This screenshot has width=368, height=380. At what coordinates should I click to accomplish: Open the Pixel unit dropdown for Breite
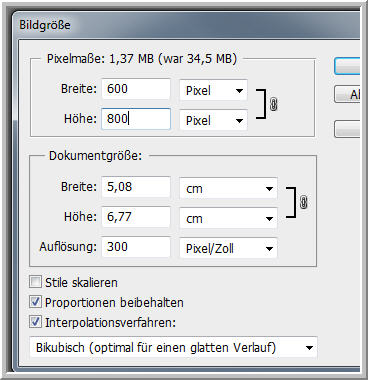[213, 90]
